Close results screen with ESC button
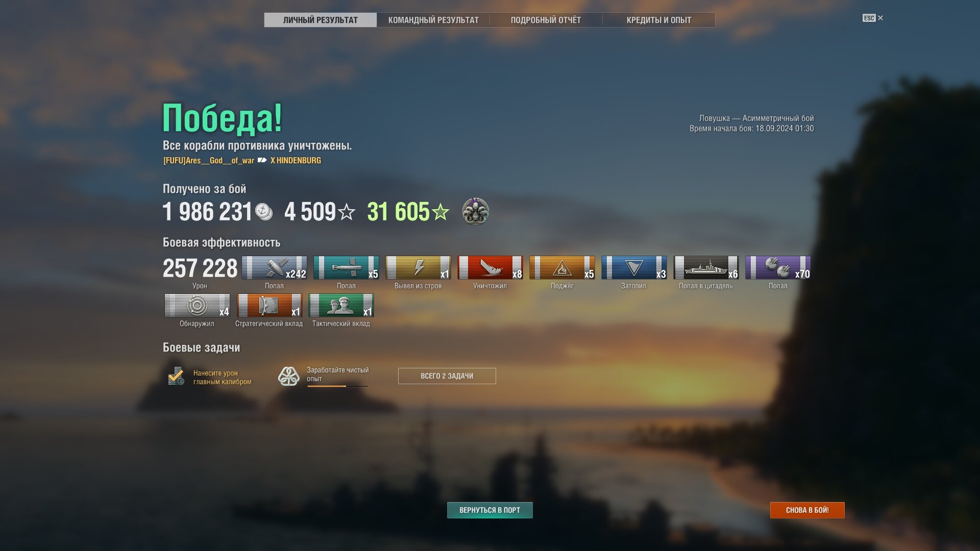This screenshot has height=551, width=980. click(x=873, y=18)
